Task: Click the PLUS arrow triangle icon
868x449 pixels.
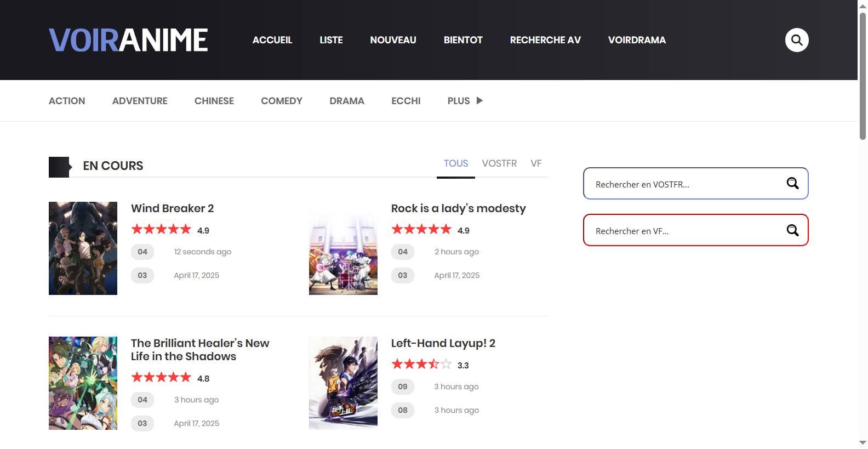Action: pyautogui.click(x=479, y=100)
